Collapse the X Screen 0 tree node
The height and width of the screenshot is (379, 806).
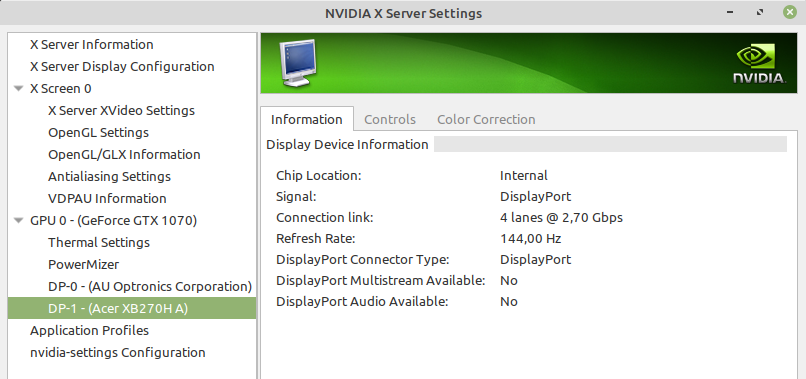[x=19, y=88]
